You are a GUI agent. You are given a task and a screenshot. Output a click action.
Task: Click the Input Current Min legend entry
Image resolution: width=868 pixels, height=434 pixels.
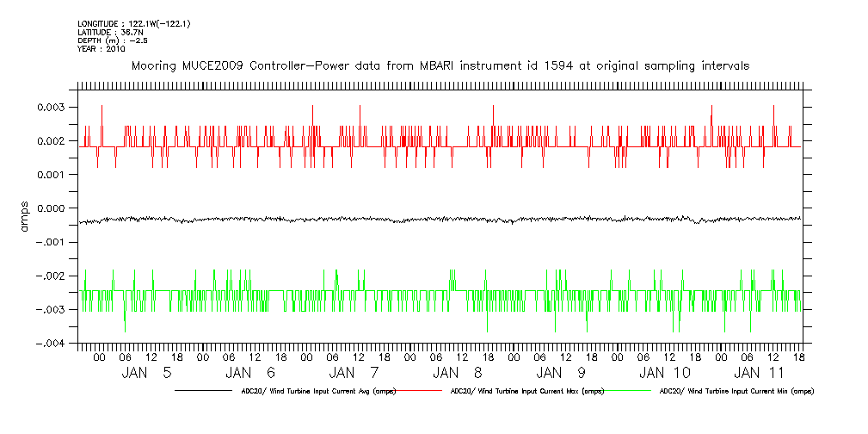[736, 391]
